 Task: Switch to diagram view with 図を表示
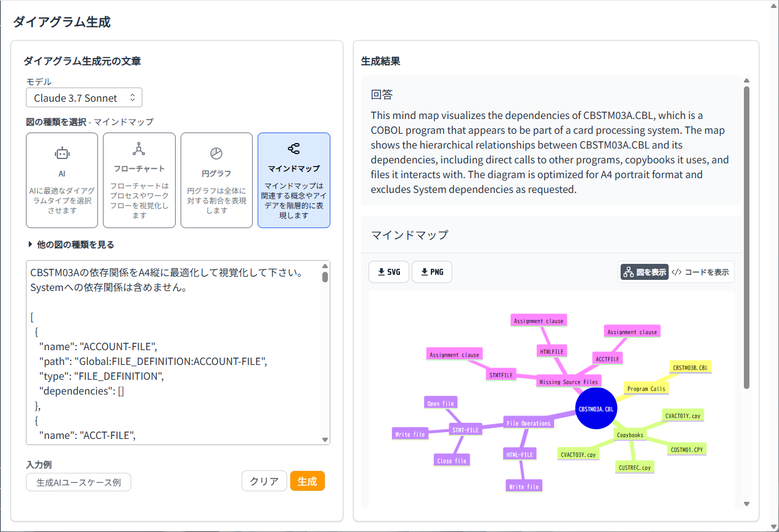coord(645,272)
